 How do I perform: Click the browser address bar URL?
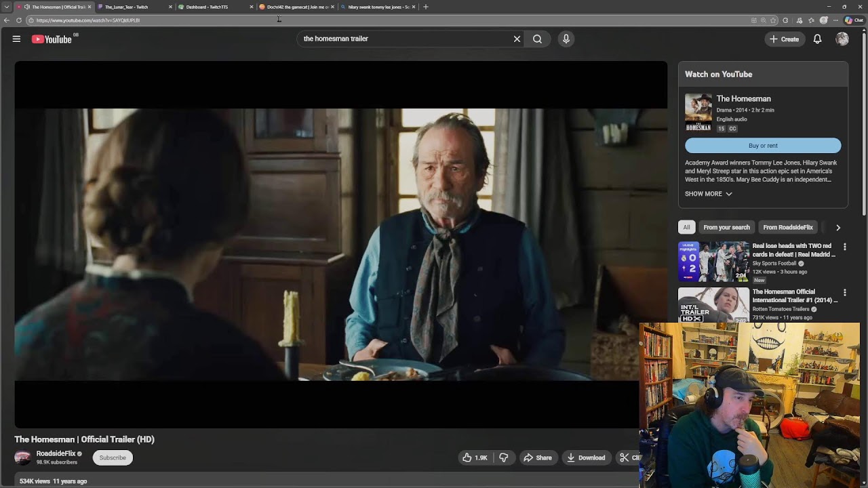coord(88,20)
